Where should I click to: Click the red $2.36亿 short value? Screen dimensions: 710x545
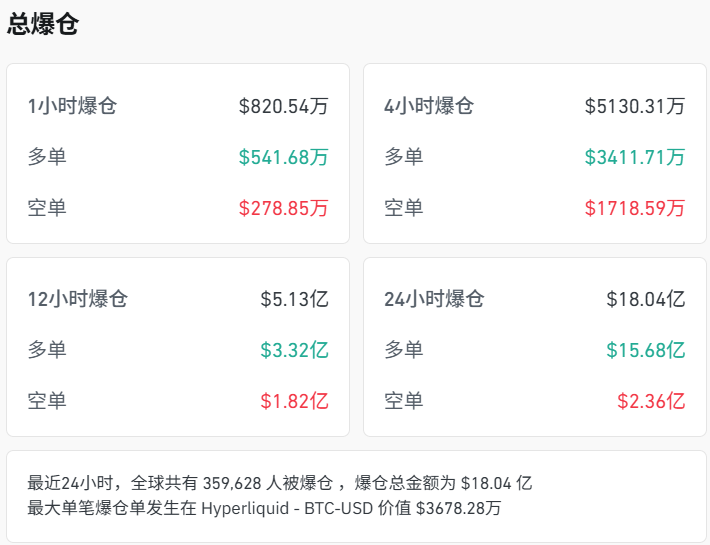click(651, 401)
